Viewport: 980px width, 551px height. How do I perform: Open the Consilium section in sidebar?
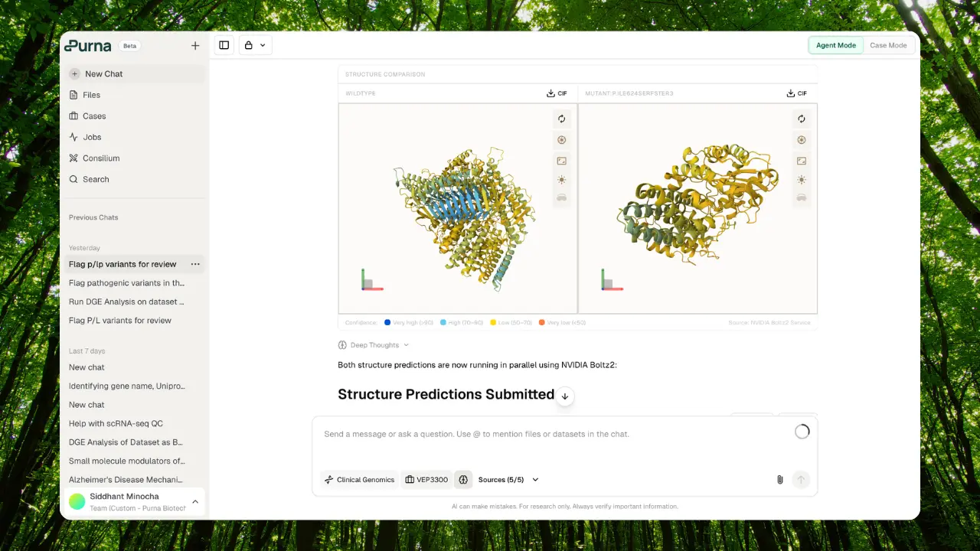[101, 158]
